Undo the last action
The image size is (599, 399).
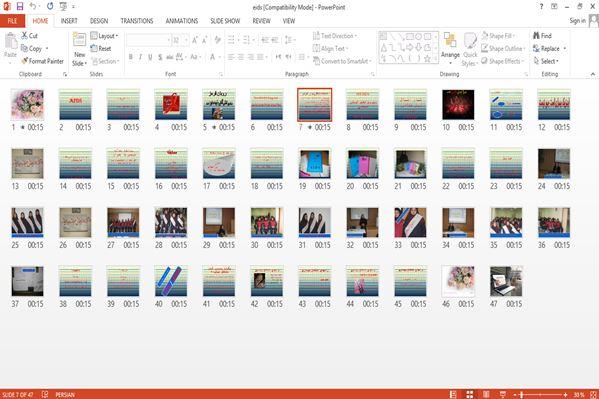point(33,6)
